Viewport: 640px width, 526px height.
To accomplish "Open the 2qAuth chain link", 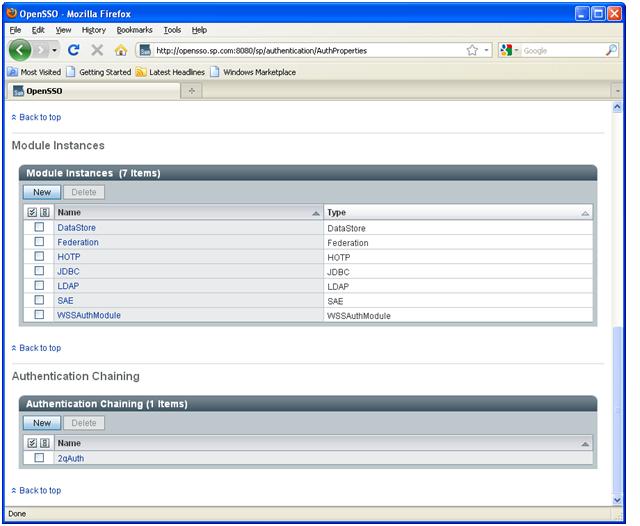I will click(71, 459).
